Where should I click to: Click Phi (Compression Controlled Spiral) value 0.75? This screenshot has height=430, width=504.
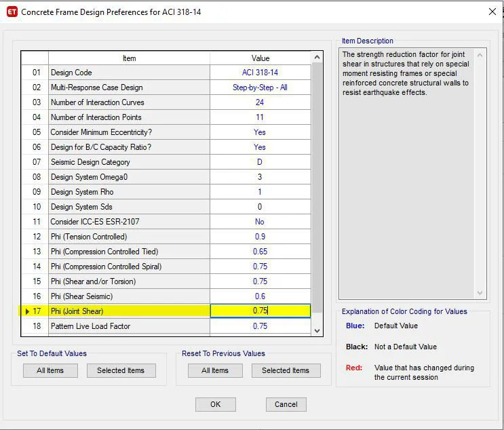(x=260, y=266)
